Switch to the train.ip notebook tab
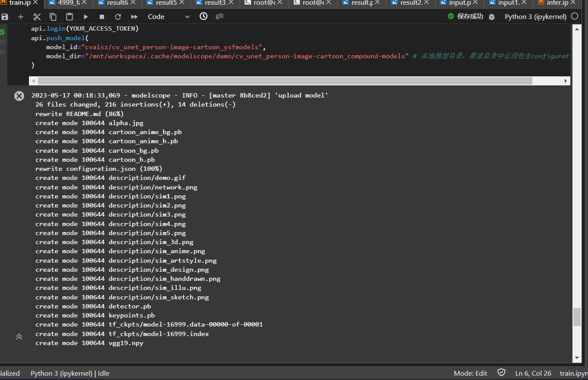This screenshot has height=380, width=588. pos(19,3)
